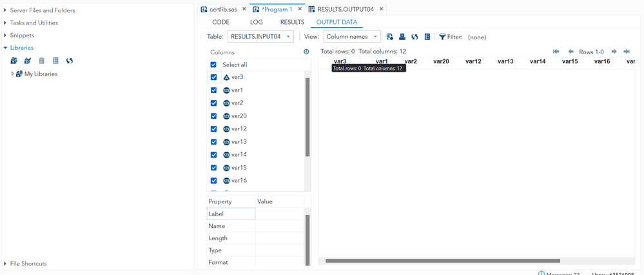Go to the first page of rows
This screenshot has width=644, height=275.
click(x=556, y=52)
